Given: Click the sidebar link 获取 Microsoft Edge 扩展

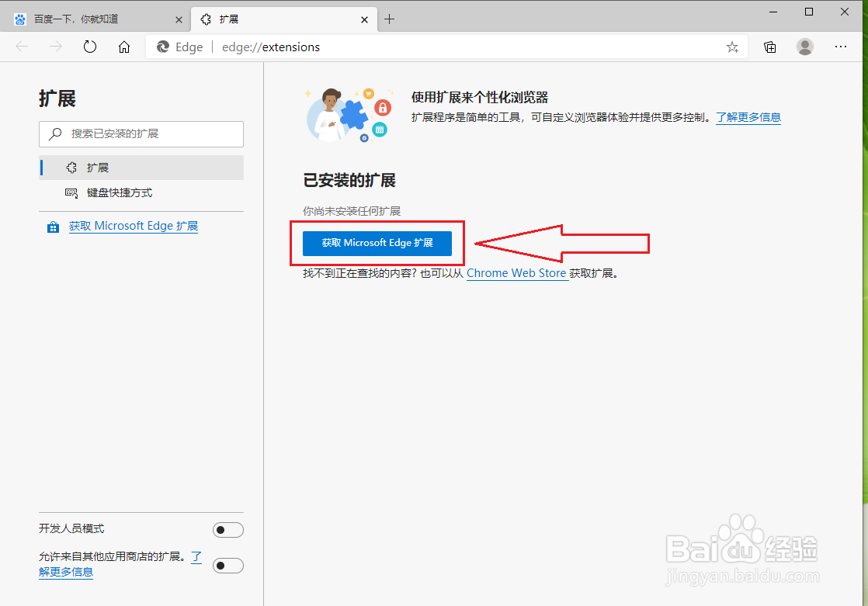Looking at the screenshot, I should click(x=134, y=226).
